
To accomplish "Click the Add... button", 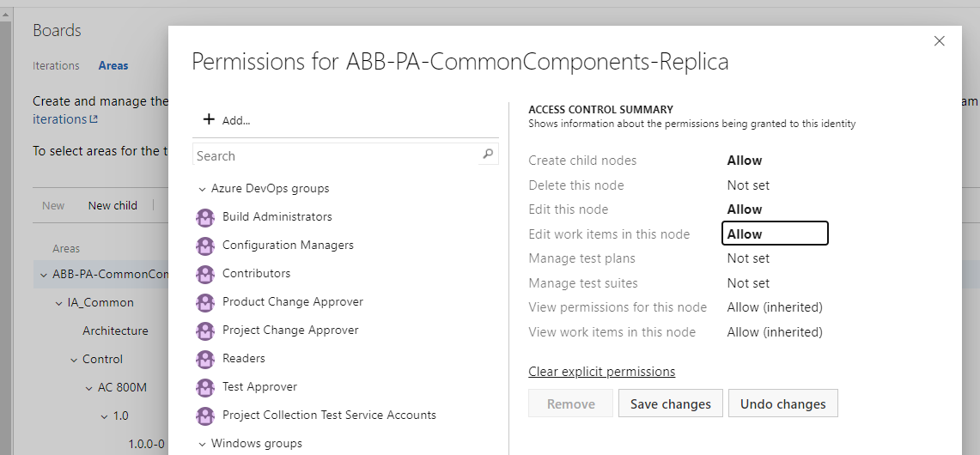I will [x=226, y=120].
